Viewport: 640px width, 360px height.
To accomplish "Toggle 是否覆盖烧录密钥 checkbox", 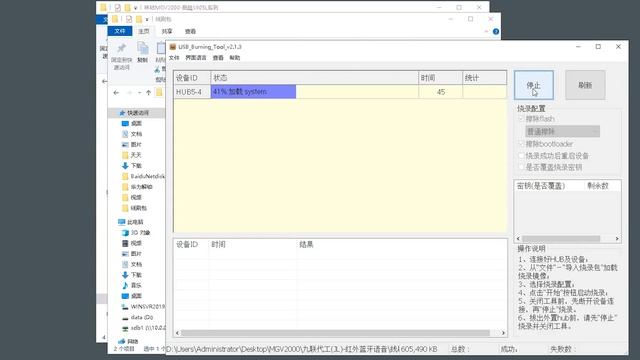I will point(521,167).
